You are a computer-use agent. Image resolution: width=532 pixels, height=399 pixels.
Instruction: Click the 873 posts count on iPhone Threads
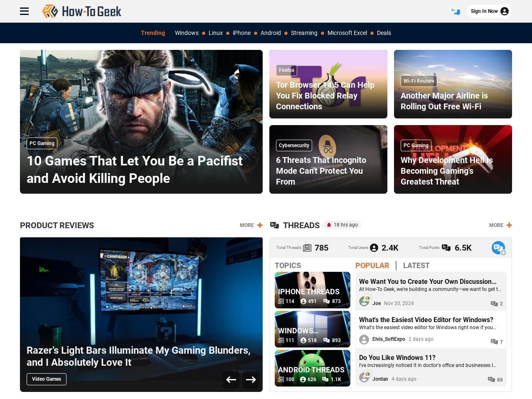(x=332, y=301)
